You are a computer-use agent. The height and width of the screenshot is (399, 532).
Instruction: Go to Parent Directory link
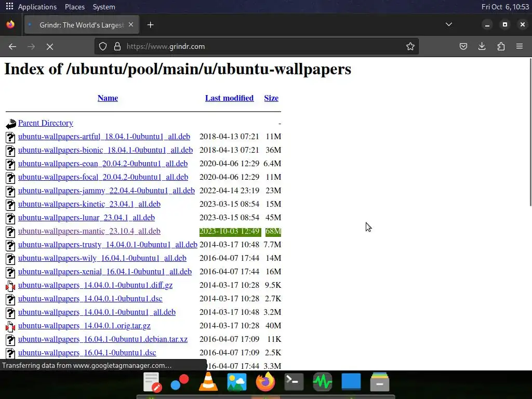tap(46, 123)
